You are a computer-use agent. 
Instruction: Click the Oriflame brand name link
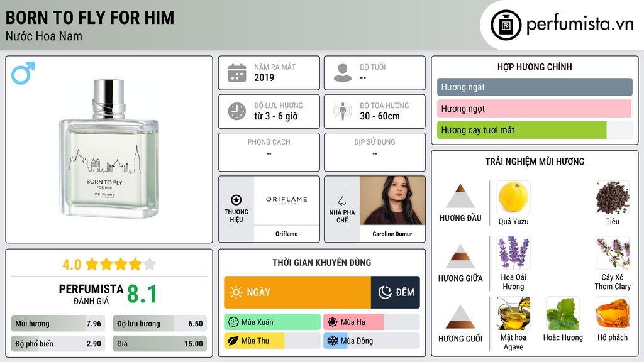286,234
